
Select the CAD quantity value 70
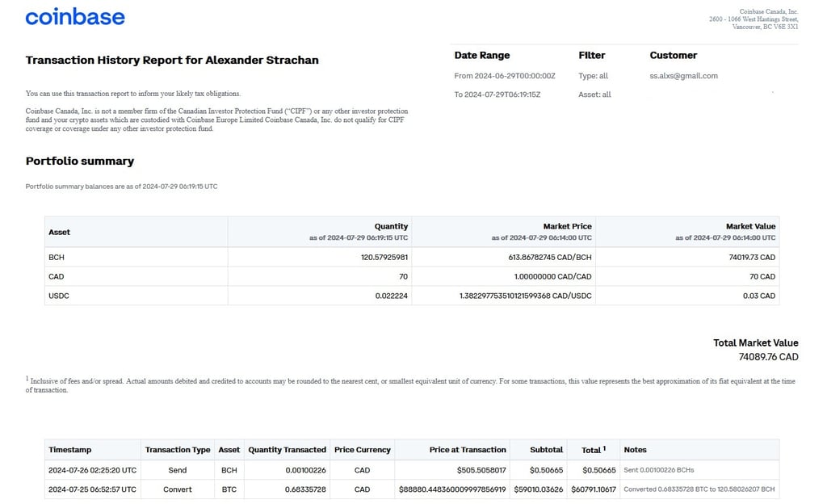404,276
